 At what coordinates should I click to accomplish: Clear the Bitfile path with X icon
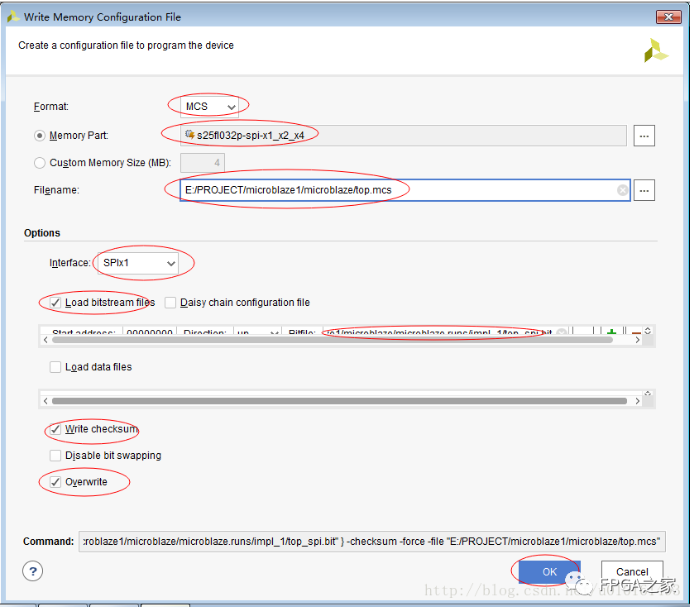point(562,332)
